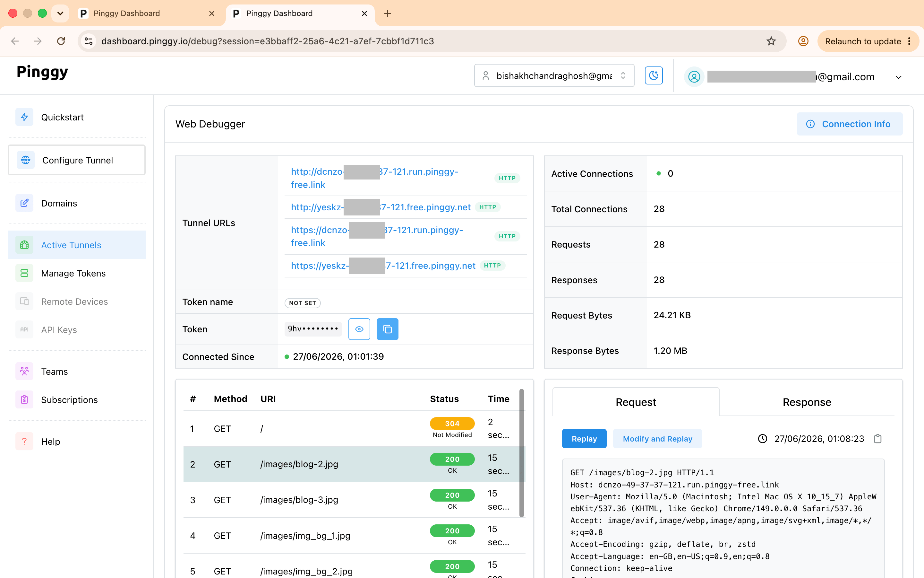Copy the token to clipboard
This screenshot has height=578, width=924.
[x=388, y=329]
